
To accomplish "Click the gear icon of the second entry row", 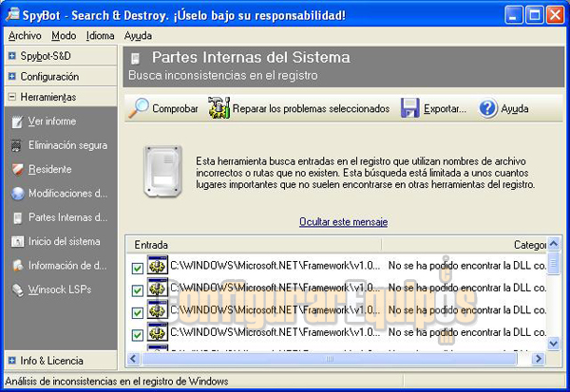I will click(157, 287).
